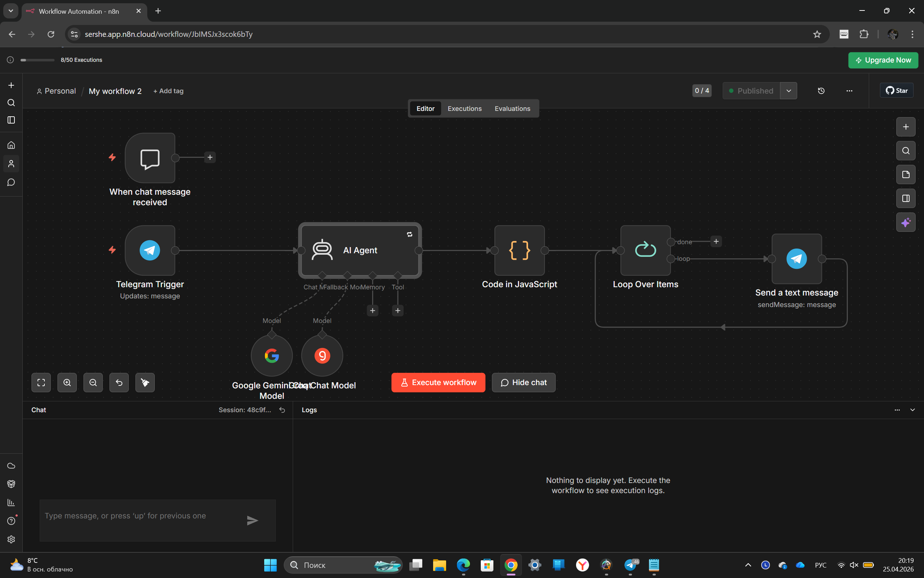924x578 pixels.
Task: Rename the My workflow 2 title
Action: tap(115, 91)
